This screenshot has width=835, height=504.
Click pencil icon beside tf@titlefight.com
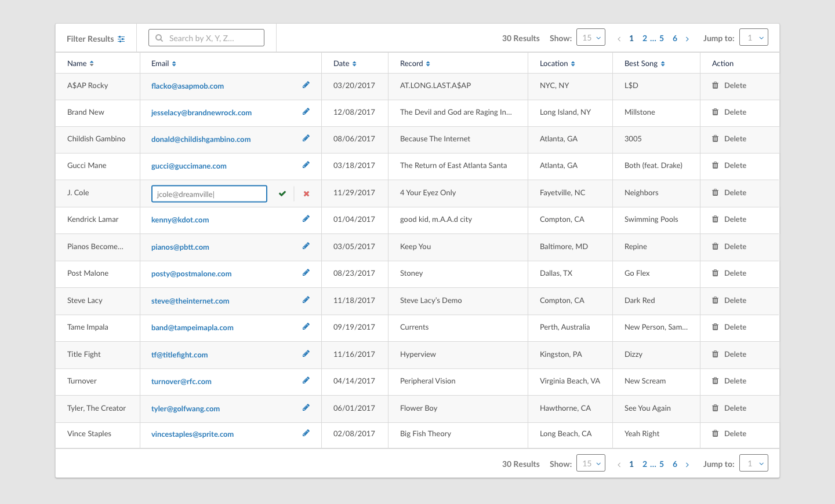pos(306,354)
